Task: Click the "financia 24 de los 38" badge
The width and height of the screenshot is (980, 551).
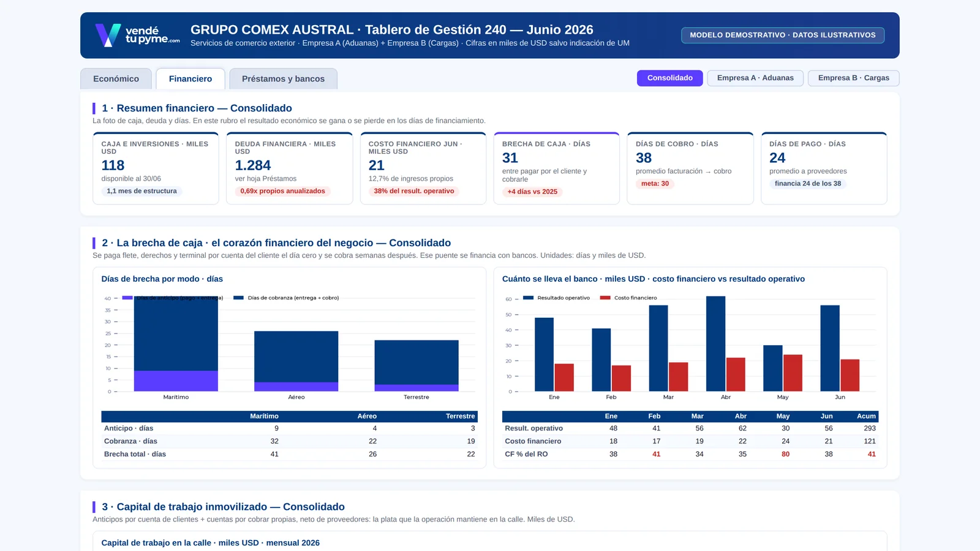Action: pos(808,184)
